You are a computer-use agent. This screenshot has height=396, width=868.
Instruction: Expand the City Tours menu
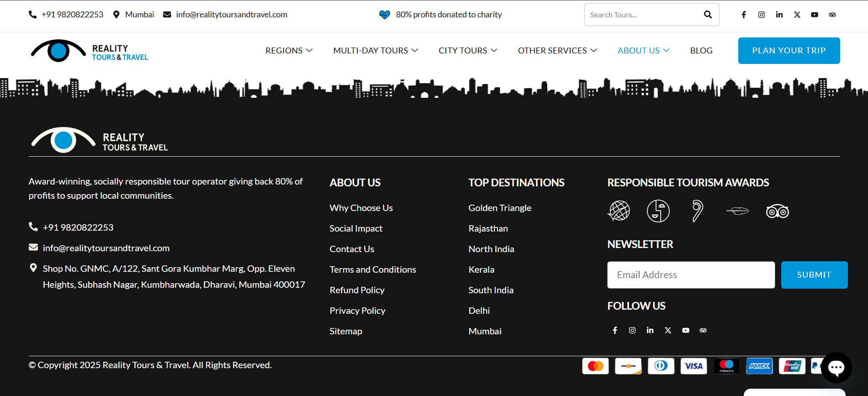467,51
